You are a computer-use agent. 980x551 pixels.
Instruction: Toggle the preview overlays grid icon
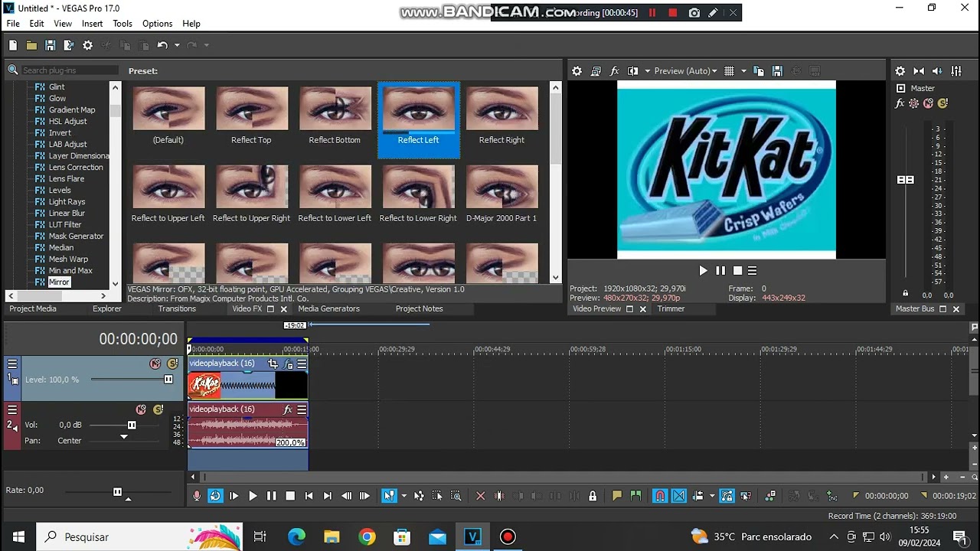730,71
